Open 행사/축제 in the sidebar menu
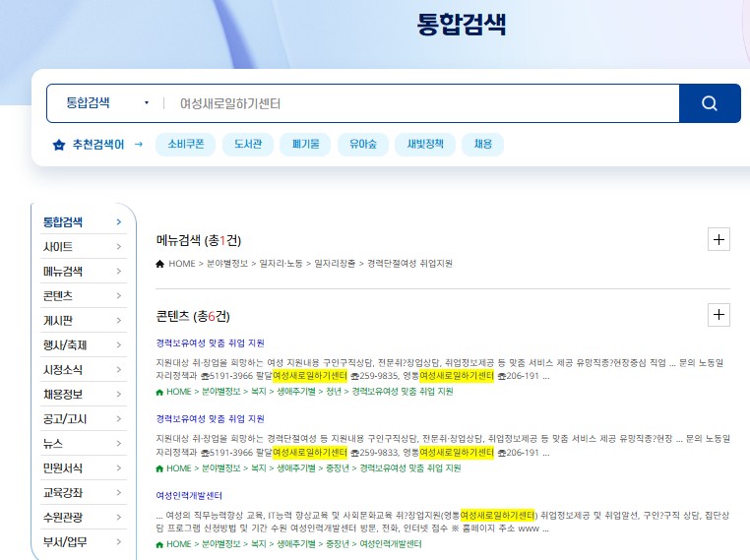This screenshot has width=750, height=560. tap(84, 344)
